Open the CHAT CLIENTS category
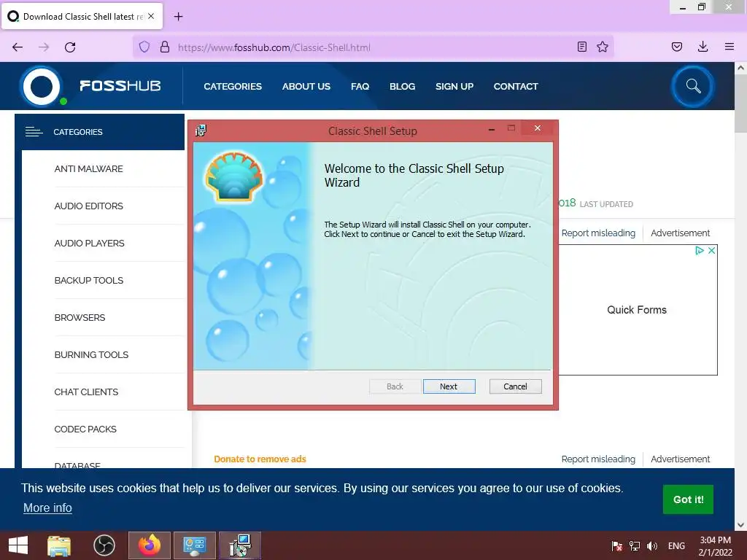Viewport: 747px width, 560px height. 86,392
